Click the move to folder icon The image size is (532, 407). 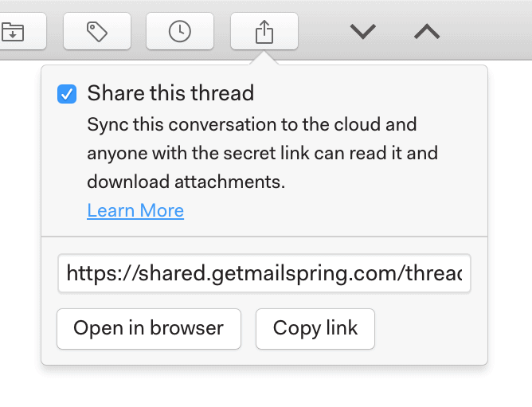click(14, 32)
